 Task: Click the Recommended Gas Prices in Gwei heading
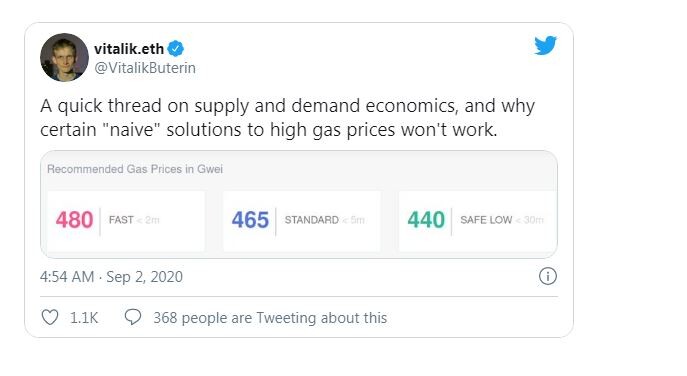135,169
